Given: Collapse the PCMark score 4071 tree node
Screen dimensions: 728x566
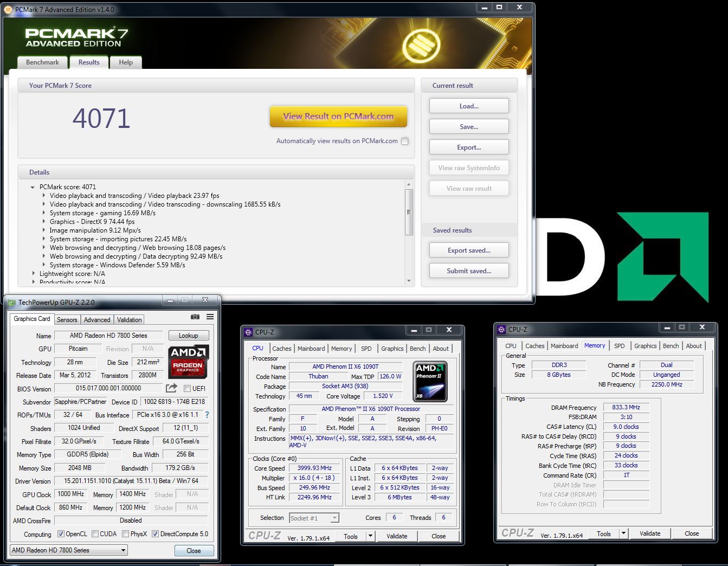Looking at the screenshot, I should (33, 187).
